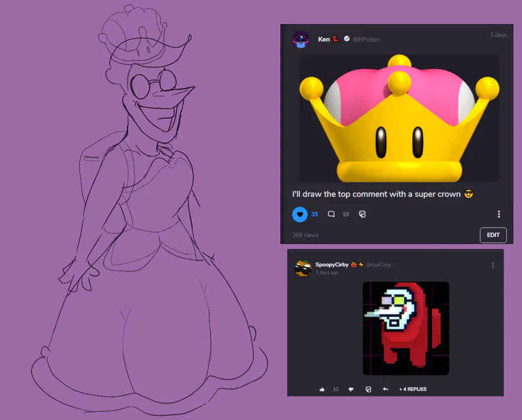This screenshot has height=420, width=522.
Task: Click the EDIT button on the post
Action: tap(493, 235)
